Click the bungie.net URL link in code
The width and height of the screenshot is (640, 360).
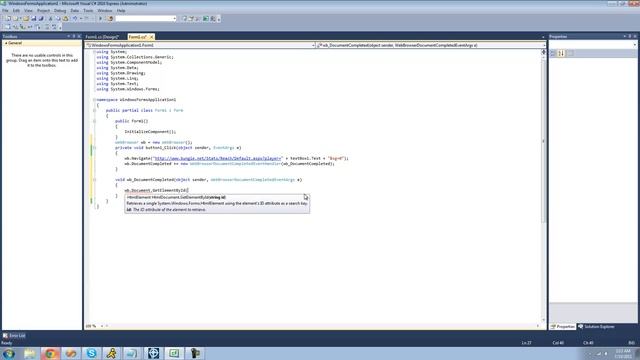[218, 158]
